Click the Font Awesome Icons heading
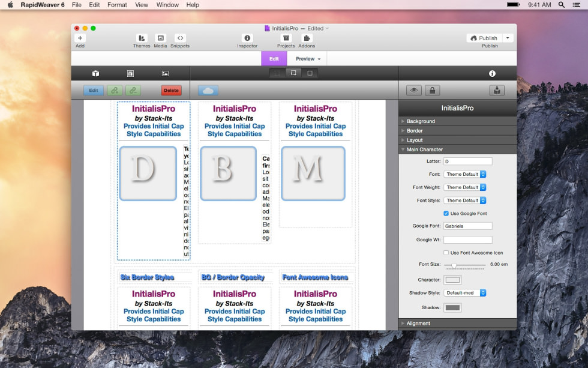Image resolution: width=588 pixels, height=368 pixels. [x=315, y=277]
